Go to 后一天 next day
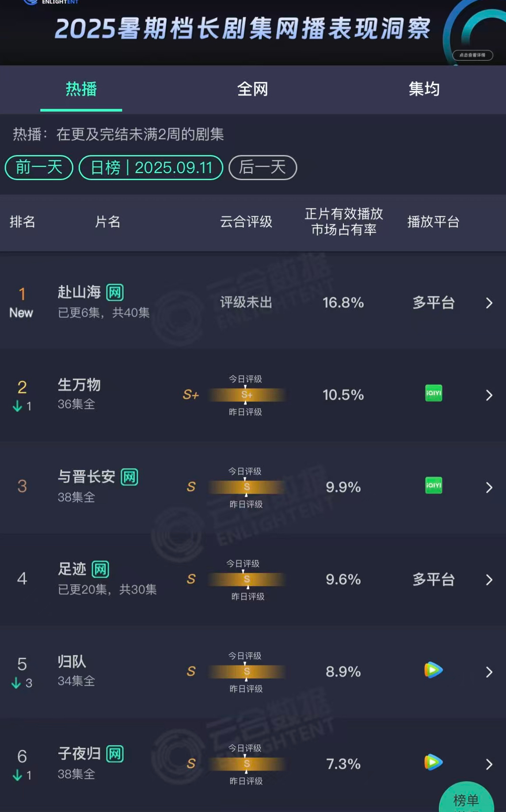This screenshot has height=812, width=506. click(x=263, y=167)
